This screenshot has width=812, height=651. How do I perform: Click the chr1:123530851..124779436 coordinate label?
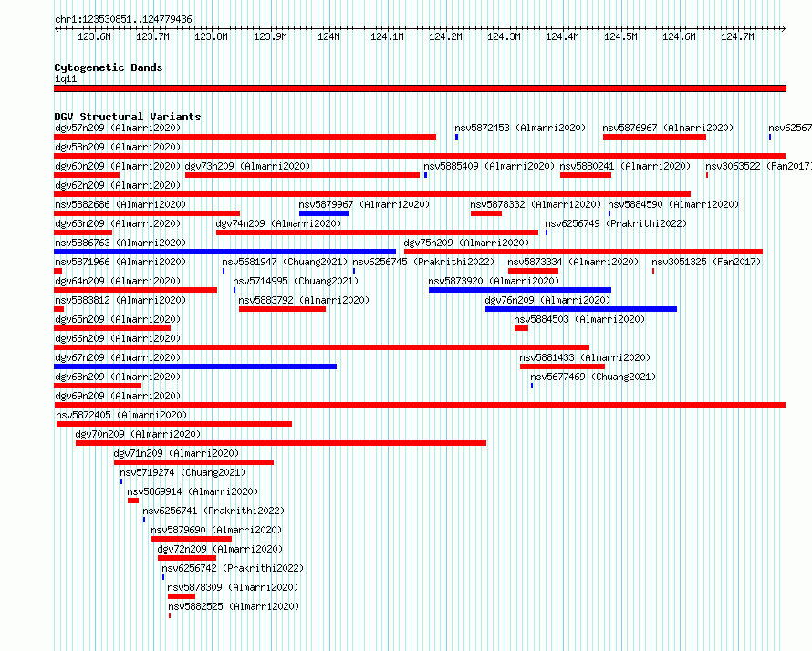point(123,19)
